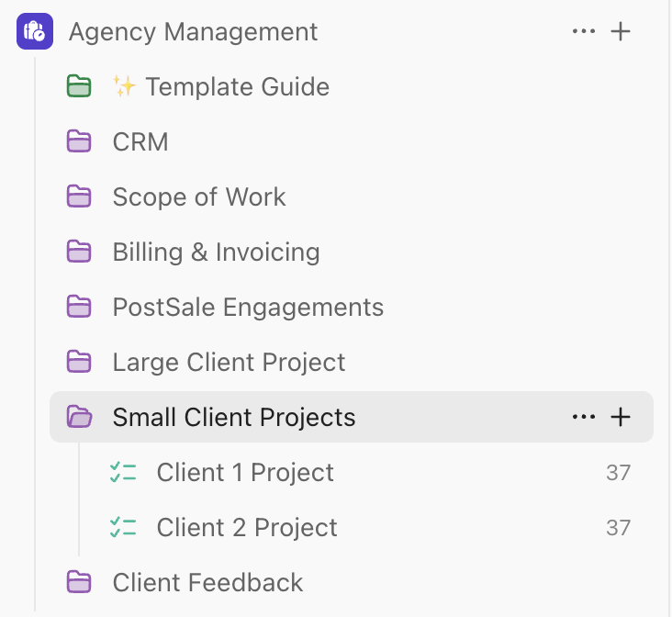Click the Client 1 Project list icon
672x617 pixels.
[x=123, y=473]
